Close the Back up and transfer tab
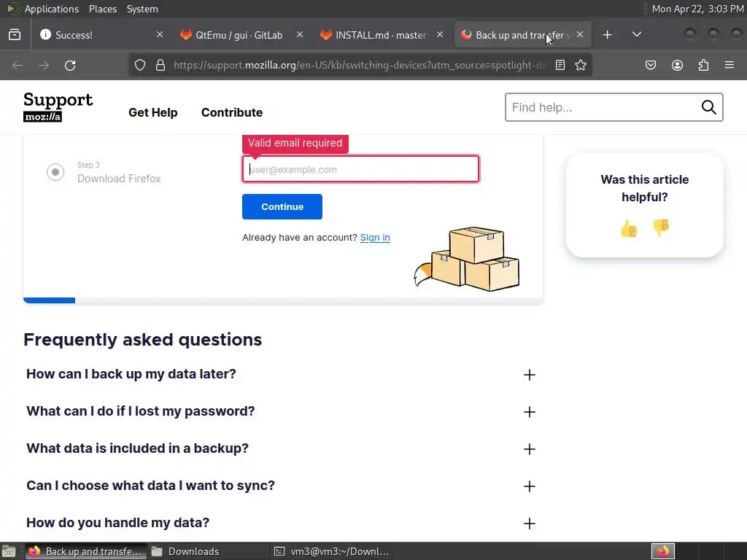The height and width of the screenshot is (560, 747). [x=580, y=35]
